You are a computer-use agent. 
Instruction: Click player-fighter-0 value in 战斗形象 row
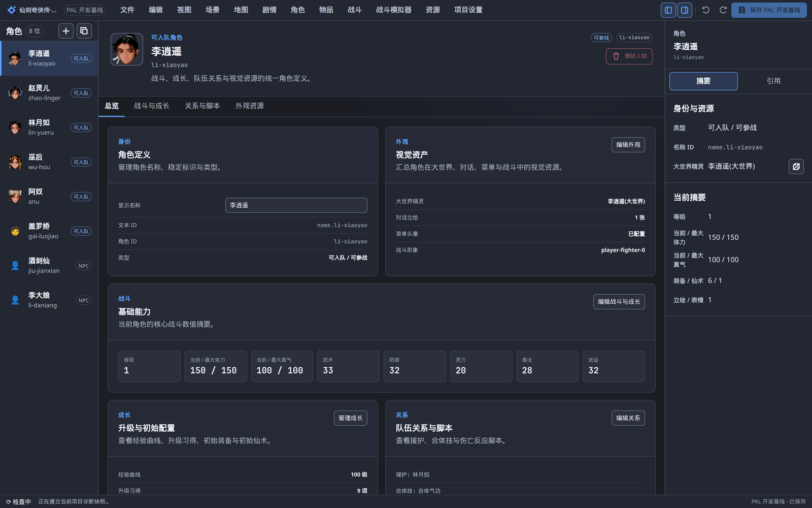[623, 250]
